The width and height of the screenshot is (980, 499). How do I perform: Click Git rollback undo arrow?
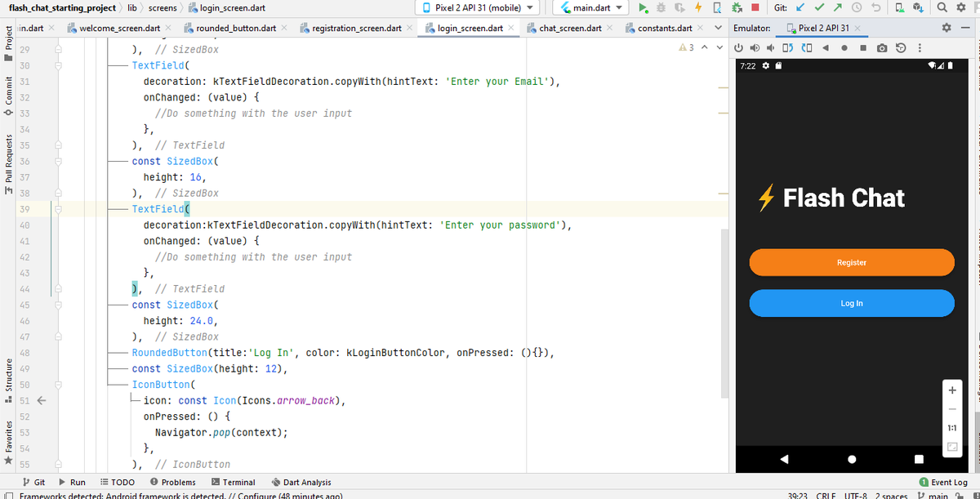click(875, 8)
